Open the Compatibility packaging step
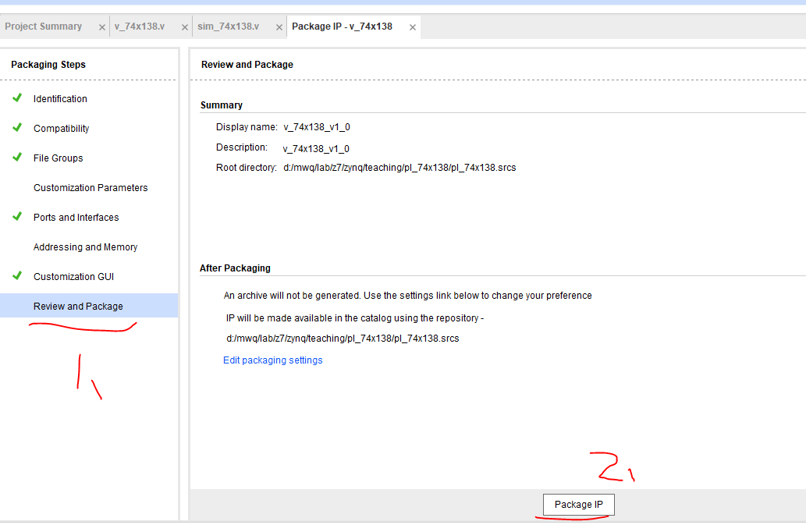This screenshot has height=532, width=806. [61, 129]
